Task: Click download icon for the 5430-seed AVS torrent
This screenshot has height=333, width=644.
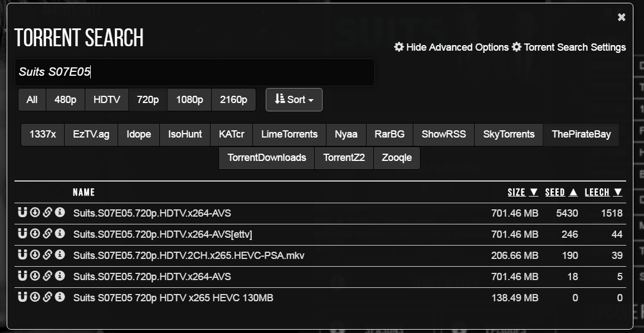Action: [35, 212]
